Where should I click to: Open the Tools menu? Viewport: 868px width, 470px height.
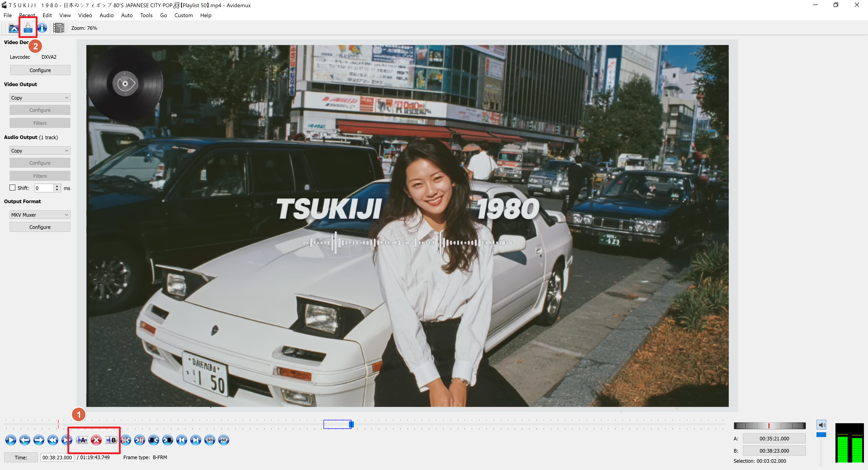[x=146, y=15]
